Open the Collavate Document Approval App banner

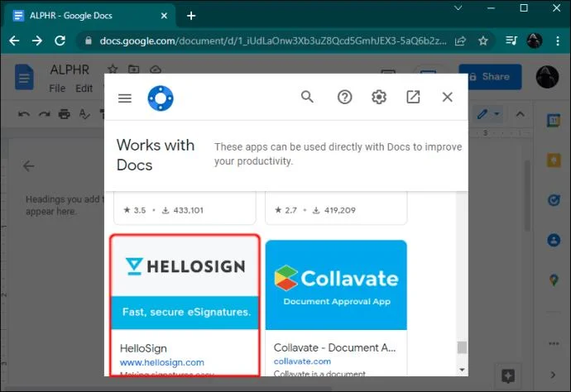[x=336, y=285]
